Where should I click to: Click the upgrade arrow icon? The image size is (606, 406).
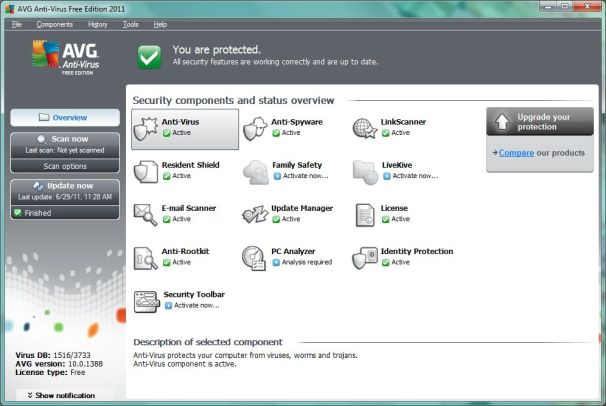click(502, 122)
